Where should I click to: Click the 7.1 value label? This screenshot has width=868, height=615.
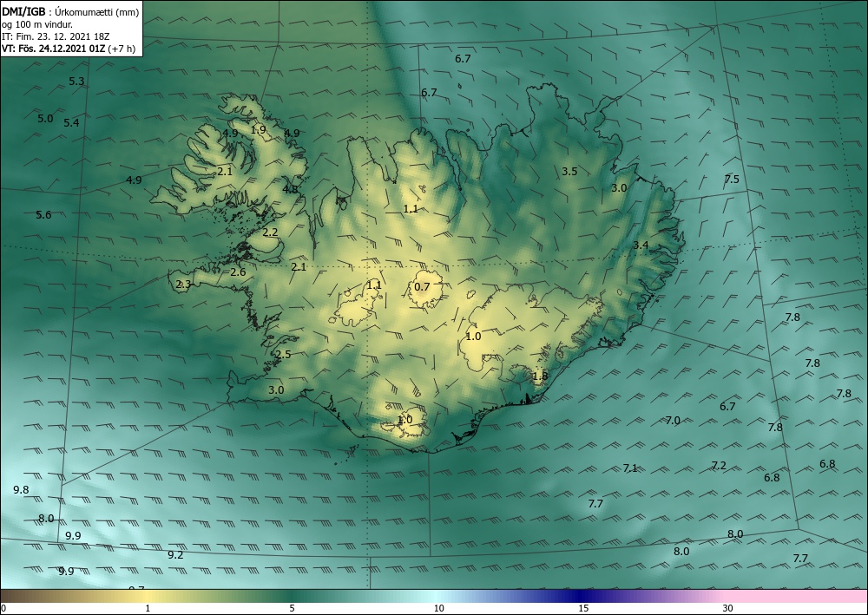click(x=630, y=468)
